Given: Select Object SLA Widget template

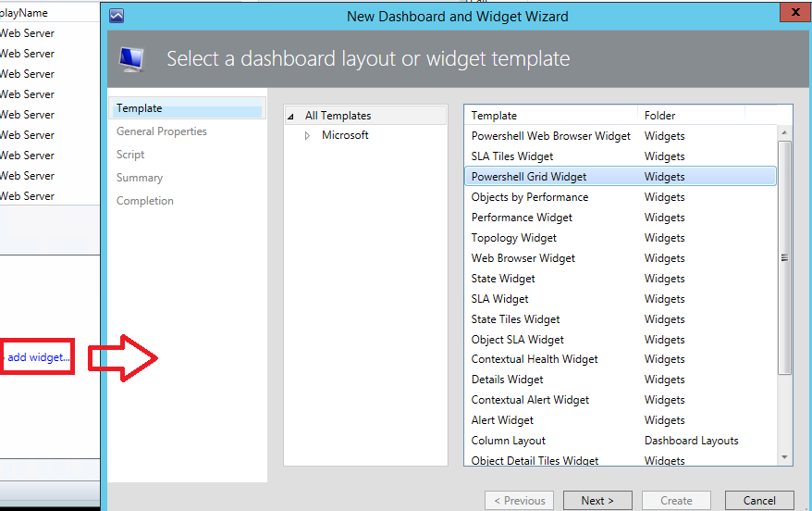Looking at the screenshot, I should pyautogui.click(x=621, y=340).
